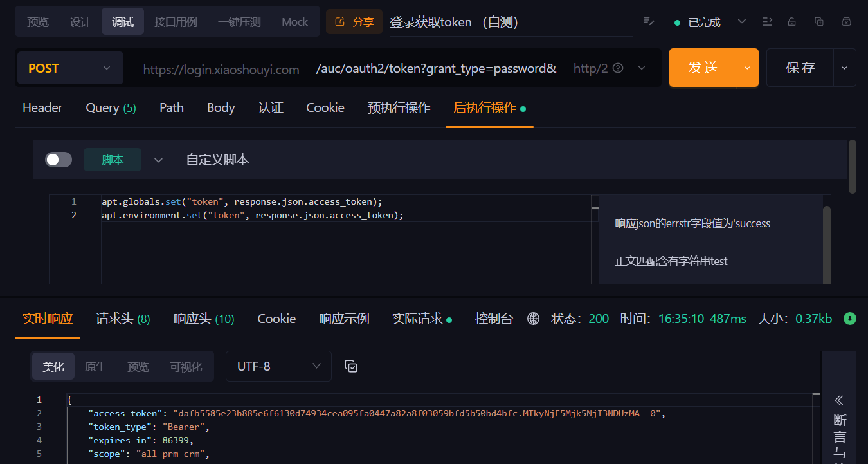The image size is (868, 464).
Task: Click the collapse-list arrow icon in the top bar
Action: (767, 21)
